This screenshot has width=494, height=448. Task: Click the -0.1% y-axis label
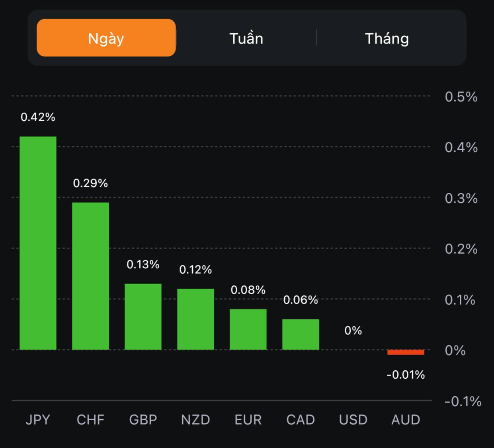463,401
